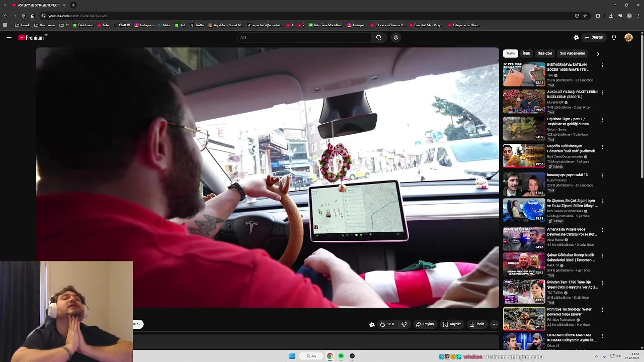Image resolution: width=644 pixels, height=362 pixels.
Task: Open the Meta bookmark
Action: 164,25
